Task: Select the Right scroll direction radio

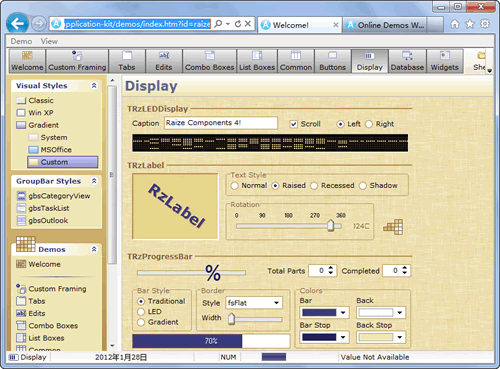Action: tap(369, 124)
